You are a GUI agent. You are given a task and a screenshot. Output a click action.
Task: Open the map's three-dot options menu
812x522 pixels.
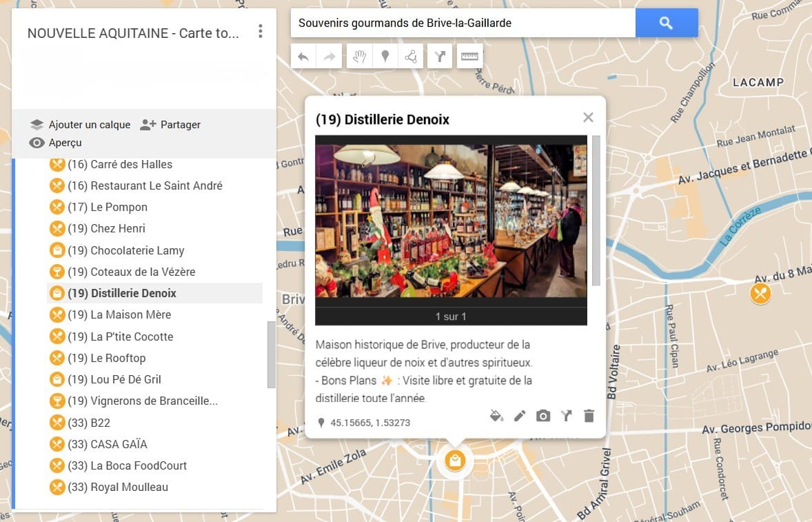(260, 32)
